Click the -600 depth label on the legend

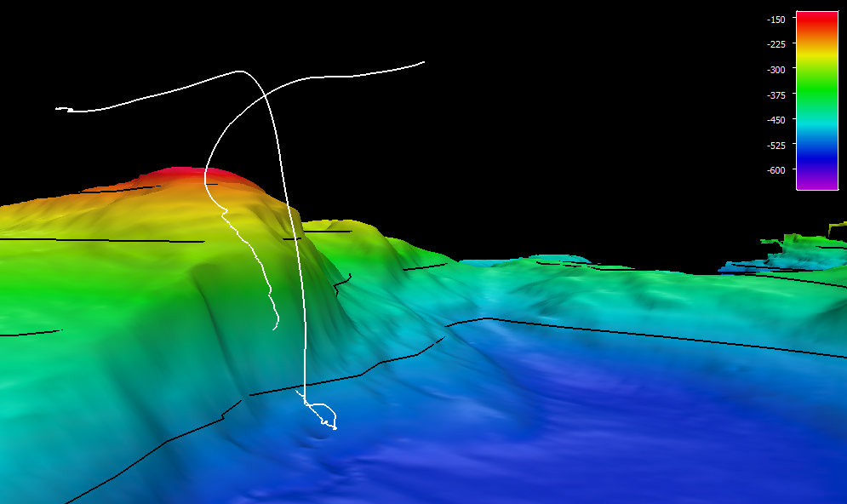(775, 170)
